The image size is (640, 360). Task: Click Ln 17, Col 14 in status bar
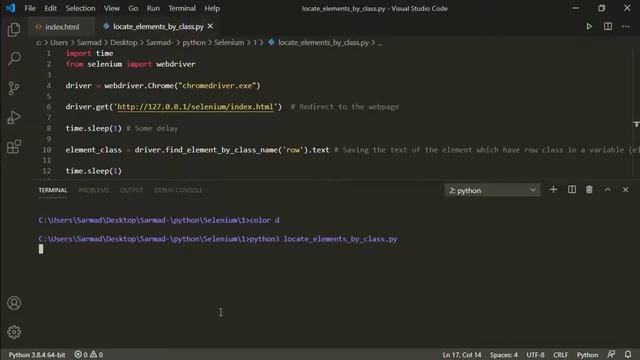(x=462, y=355)
